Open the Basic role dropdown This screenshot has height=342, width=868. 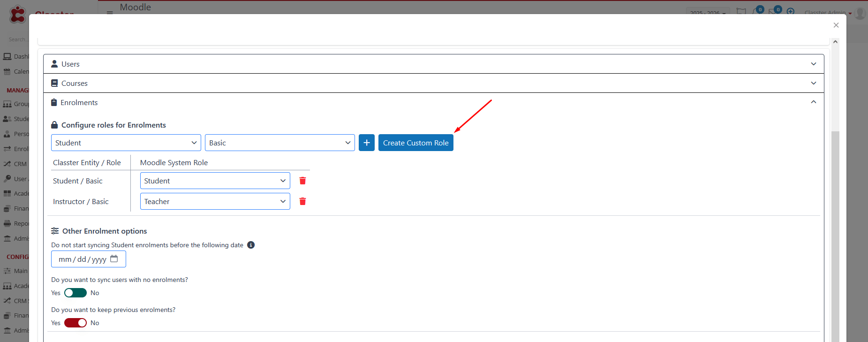tap(279, 143)
